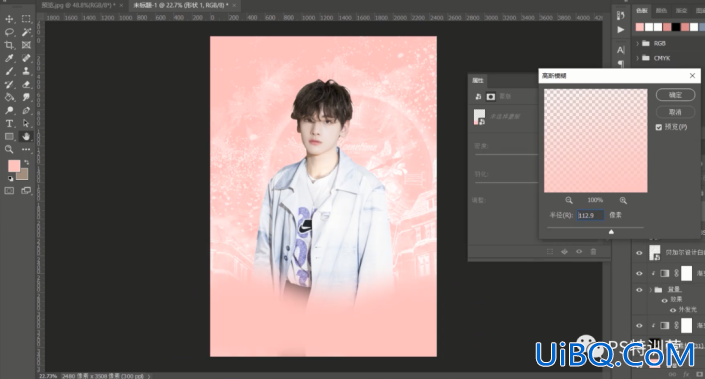The height and width of the screenshot is (379, 705).
Task: Open the 颜色 Color tab
Action: (x=661, y=10)
